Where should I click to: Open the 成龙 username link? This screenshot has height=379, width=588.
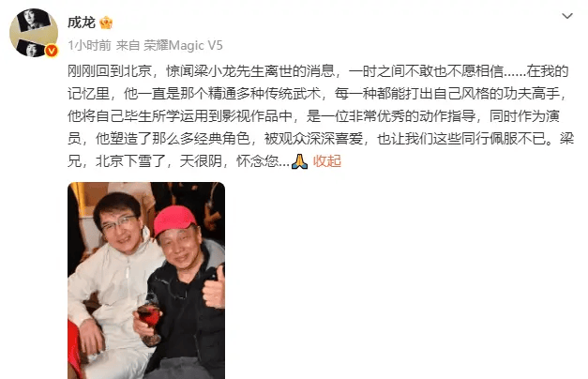82,23
